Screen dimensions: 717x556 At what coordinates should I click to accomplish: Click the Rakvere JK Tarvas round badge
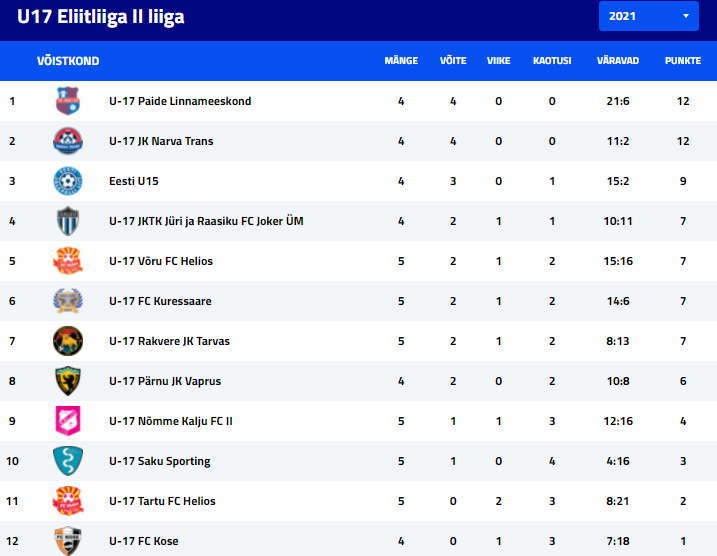point(68,341)
